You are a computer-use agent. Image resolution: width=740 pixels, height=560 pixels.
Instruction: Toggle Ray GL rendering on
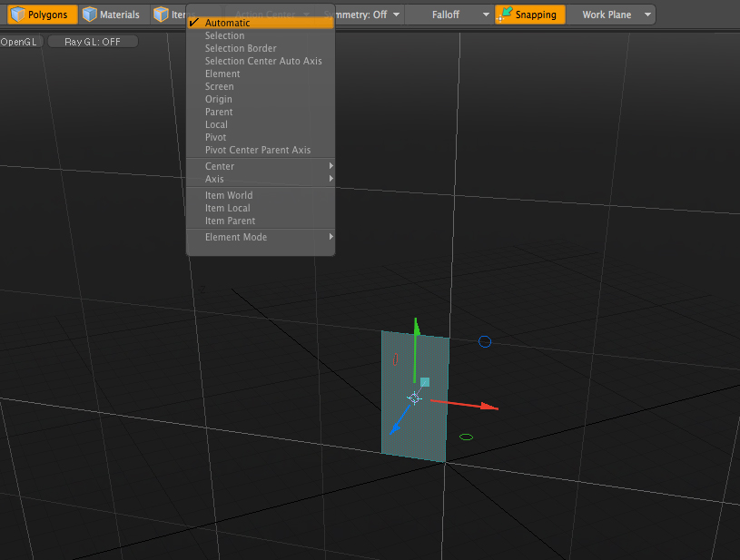click(92, 41)
